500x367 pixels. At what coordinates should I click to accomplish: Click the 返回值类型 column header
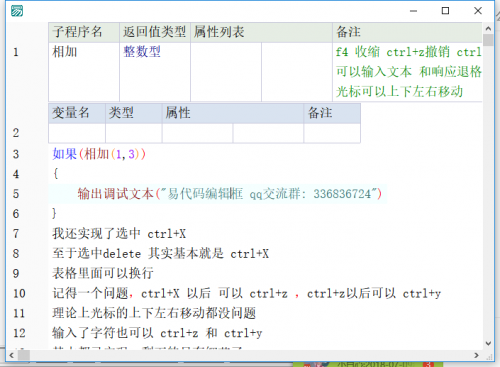155,32
